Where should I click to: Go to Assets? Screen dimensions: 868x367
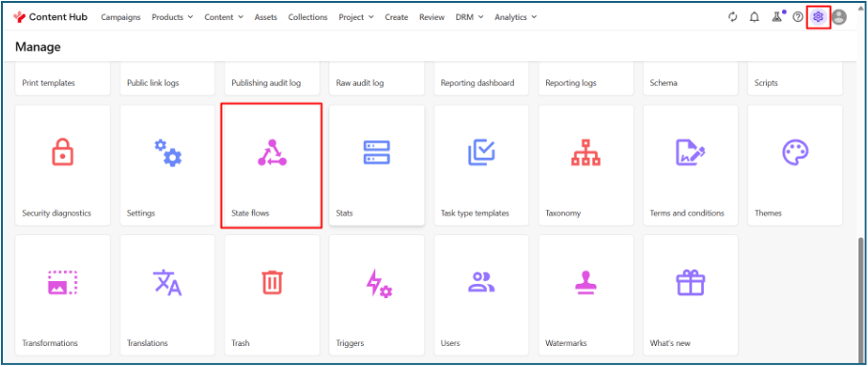[265, 17]
